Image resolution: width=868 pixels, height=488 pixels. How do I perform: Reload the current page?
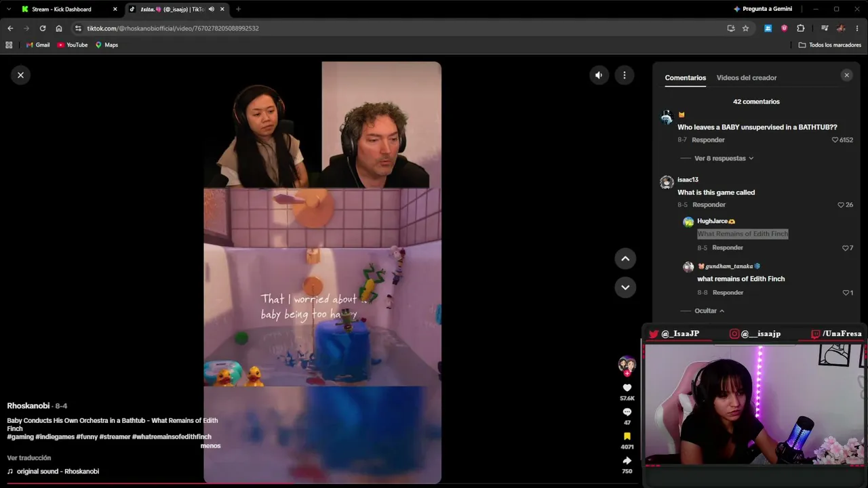(43, 28)
